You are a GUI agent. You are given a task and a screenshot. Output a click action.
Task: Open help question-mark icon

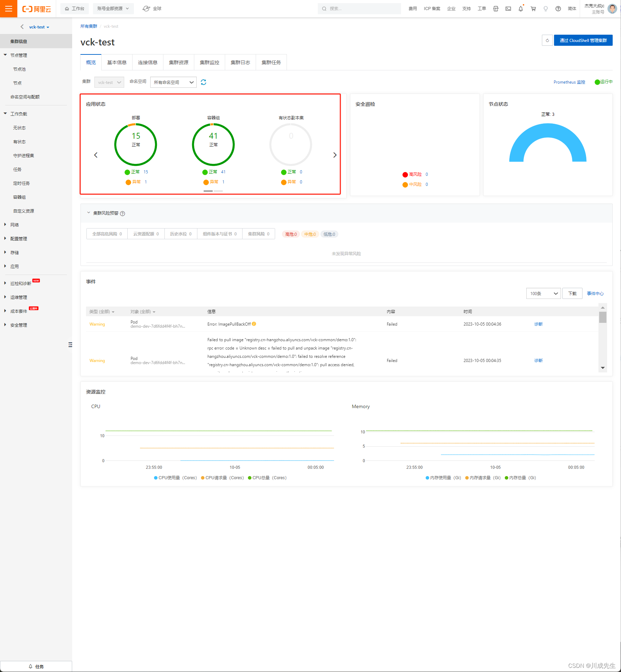(x=558, y=9)
